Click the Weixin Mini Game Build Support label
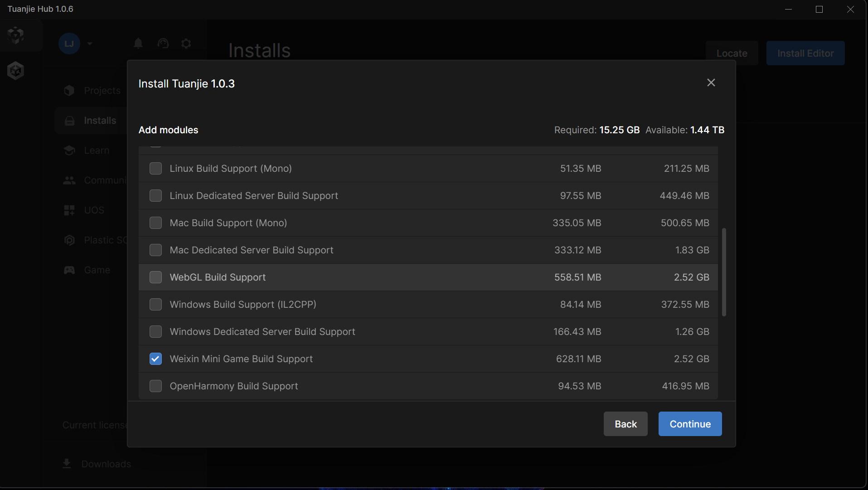This screenshot has width=868, height=490. point(241,359)
